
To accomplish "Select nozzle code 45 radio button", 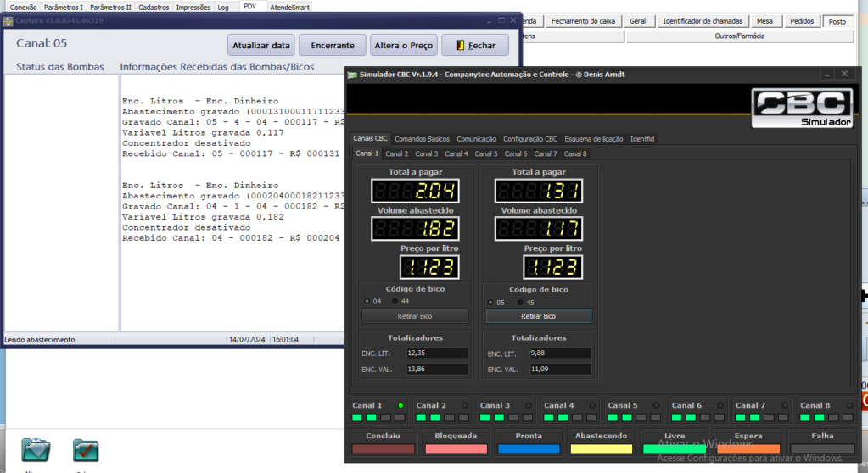I will pos(520,302).
